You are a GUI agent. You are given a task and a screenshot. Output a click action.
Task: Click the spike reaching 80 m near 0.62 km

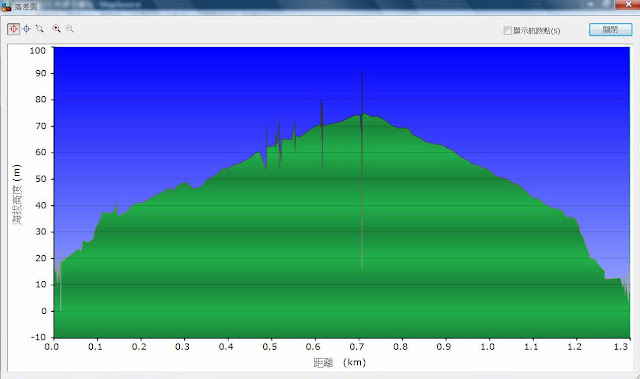[322, 102]
